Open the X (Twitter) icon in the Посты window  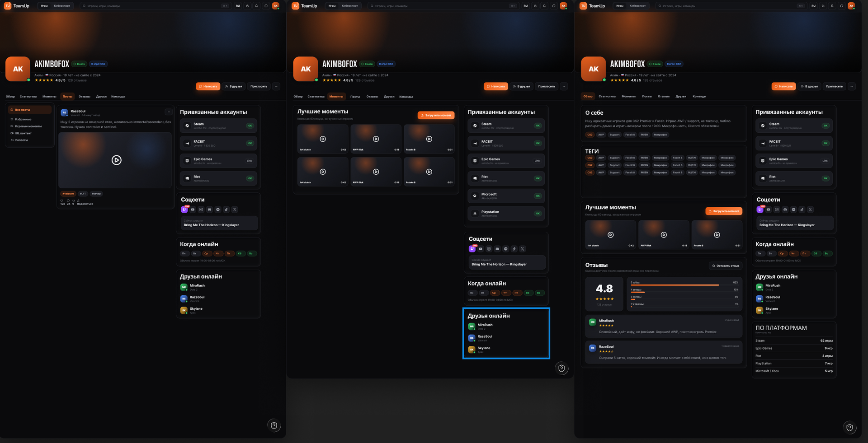(x=235, y=210)
